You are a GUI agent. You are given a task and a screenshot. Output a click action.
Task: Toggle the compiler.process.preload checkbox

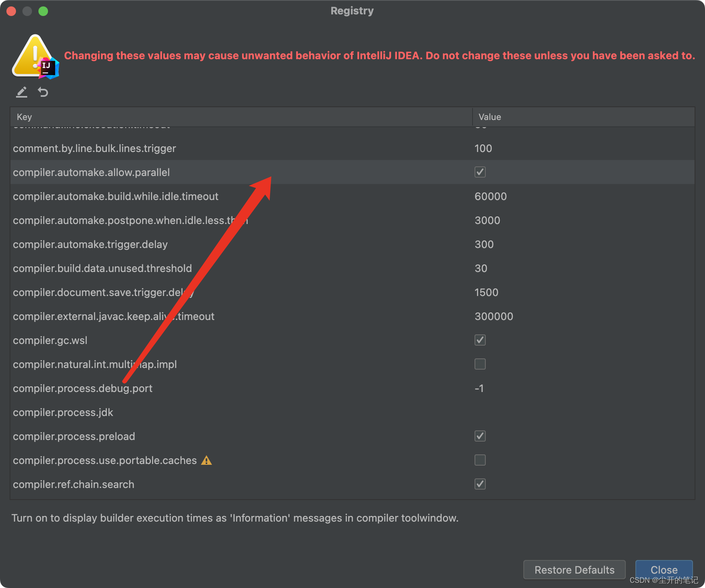tap(480, 436)
